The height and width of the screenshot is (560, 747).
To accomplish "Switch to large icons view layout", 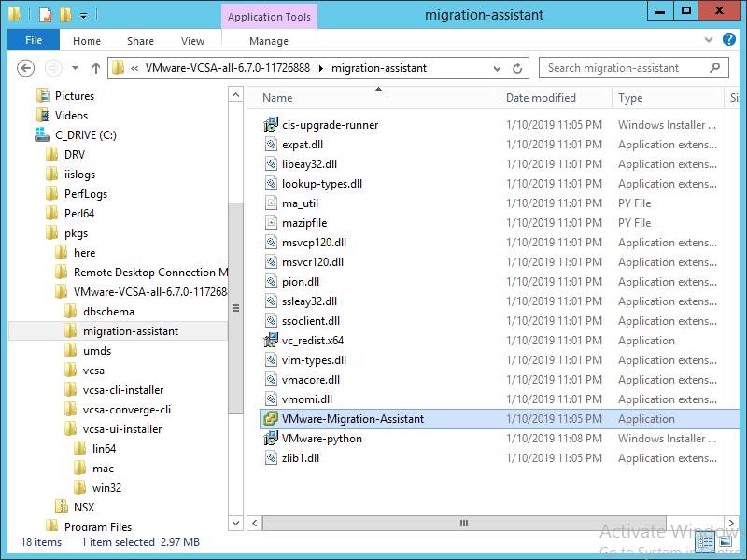I will click(x=726, y=541).
